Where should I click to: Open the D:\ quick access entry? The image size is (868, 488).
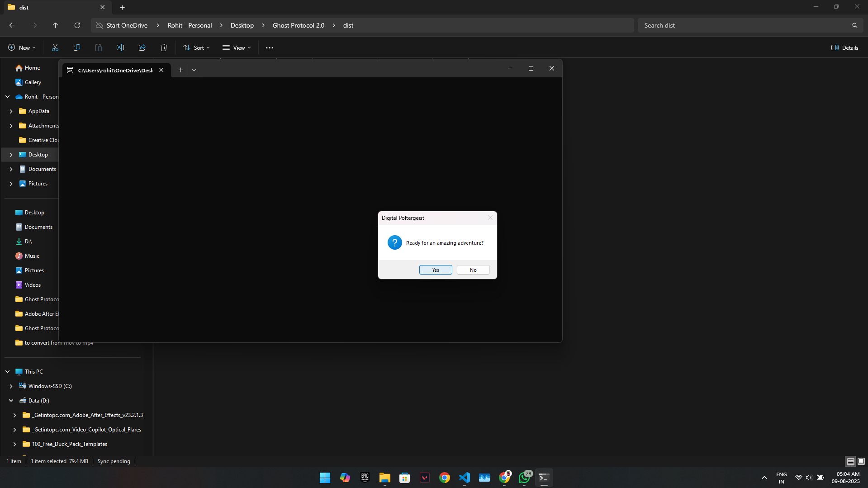28,242
